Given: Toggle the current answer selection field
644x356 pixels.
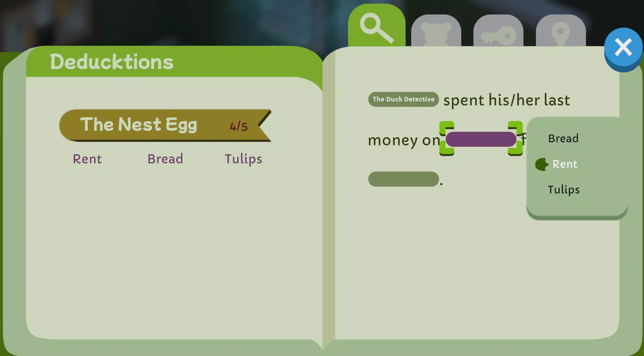Looking at the screenshot, I should tap(481, 139).
